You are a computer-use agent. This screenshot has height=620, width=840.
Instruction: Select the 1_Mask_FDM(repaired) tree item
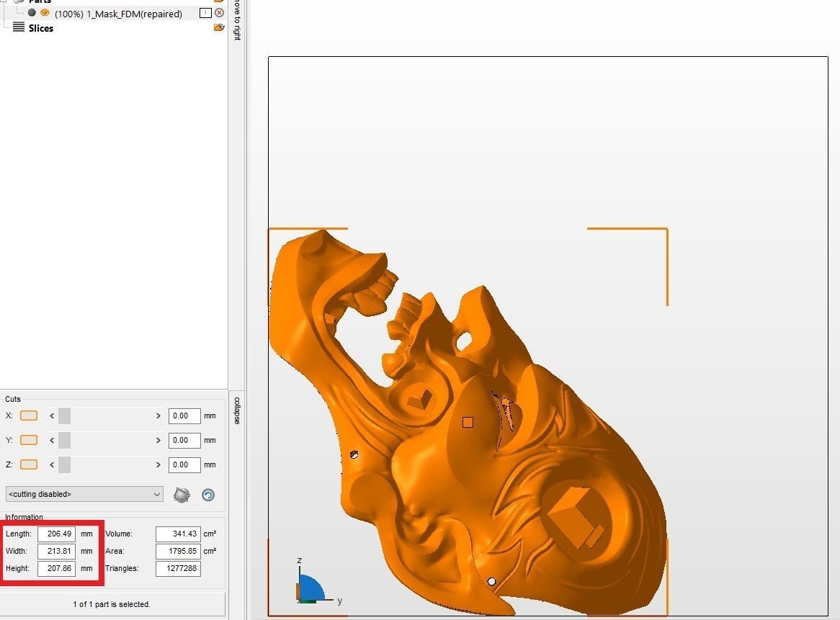[x=118, y=14]
